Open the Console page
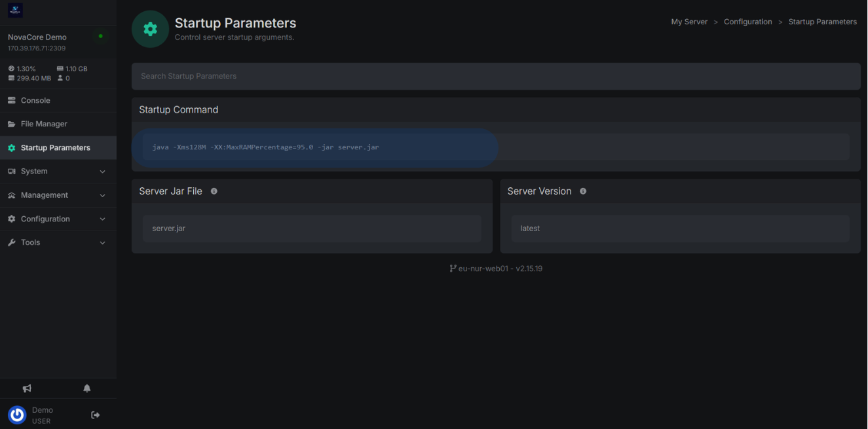The image size is (868, 429). (35, 100)
